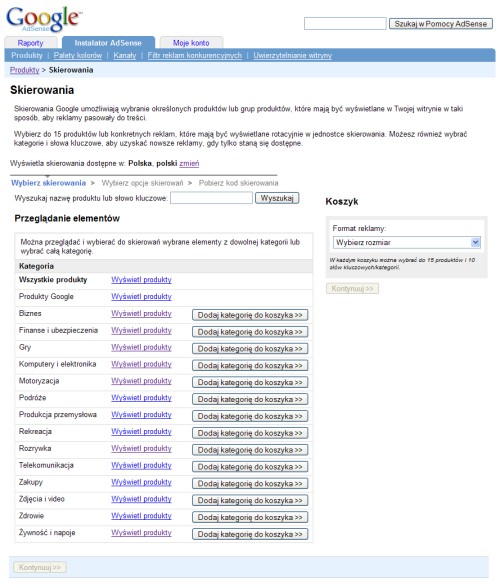
Task: Go to Kanały submenu link
Action: [125, 55]
